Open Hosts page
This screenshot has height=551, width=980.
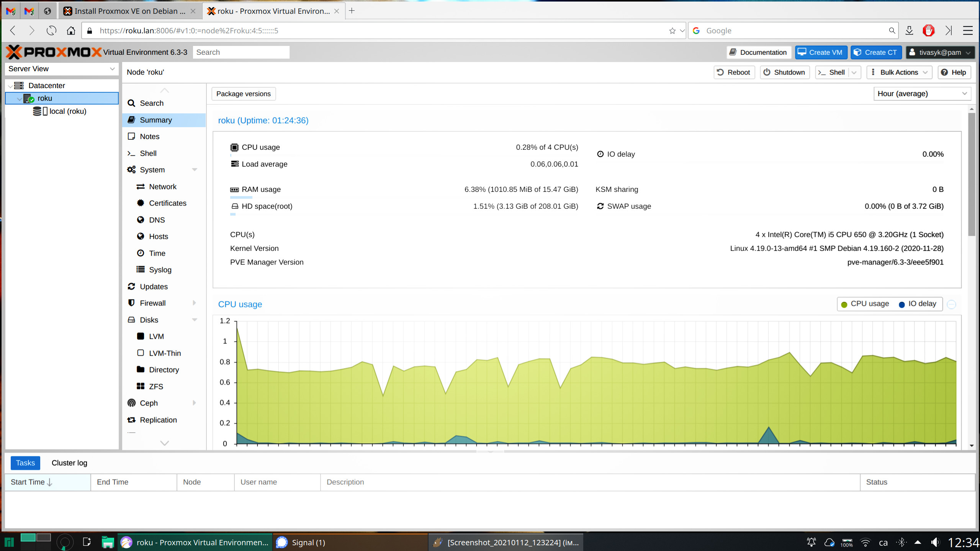(164, 236)
